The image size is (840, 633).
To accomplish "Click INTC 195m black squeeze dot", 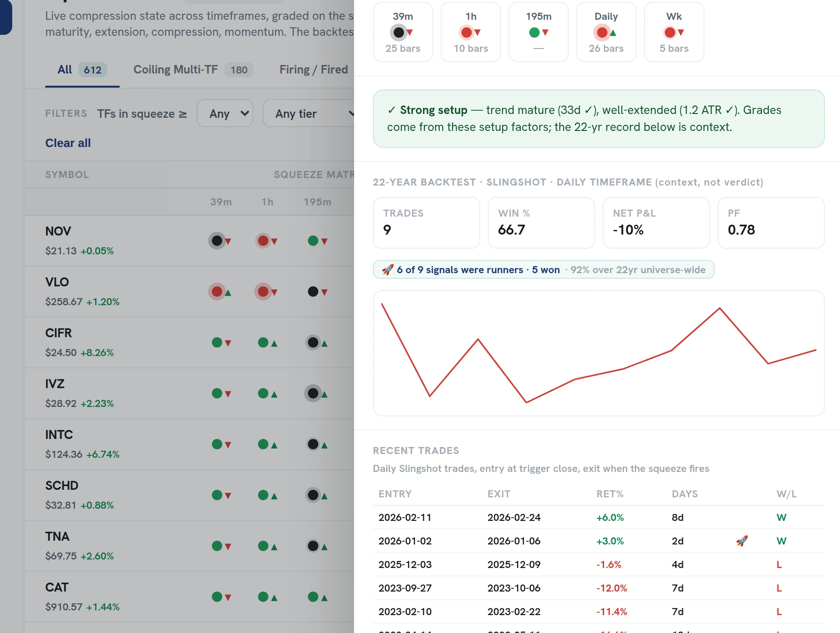I will 313,444.
